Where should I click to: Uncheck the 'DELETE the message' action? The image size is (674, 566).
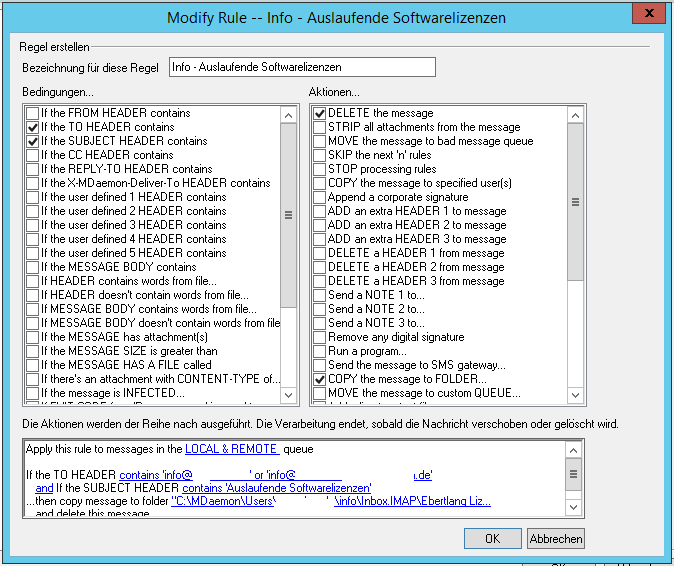(320, 113)
